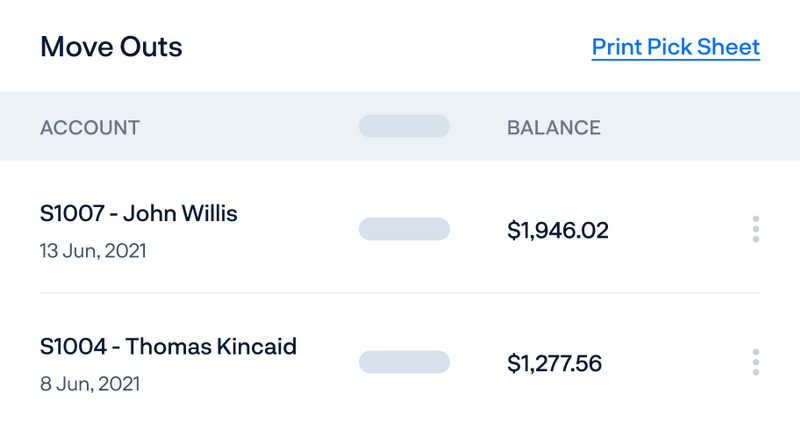This screenshot has width=800, height=428.
Task: Click the divider line between the two accounts
Action: point(400,293)
